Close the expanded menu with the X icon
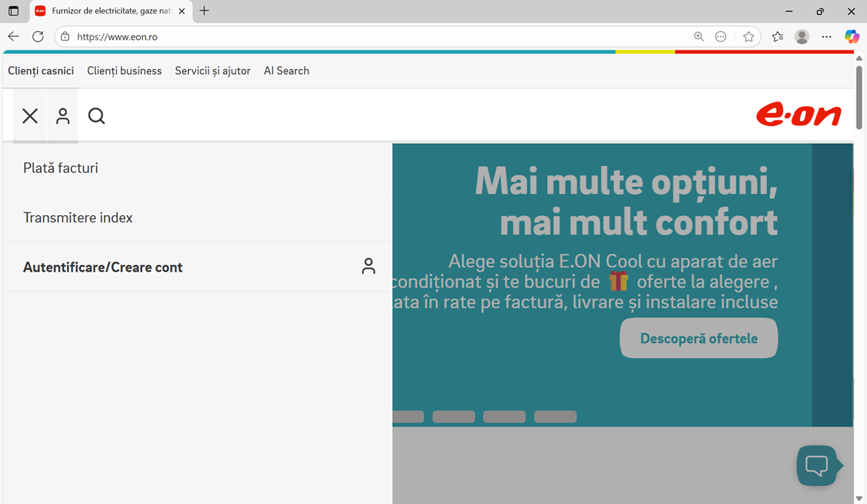 click(x=29, y=116)
